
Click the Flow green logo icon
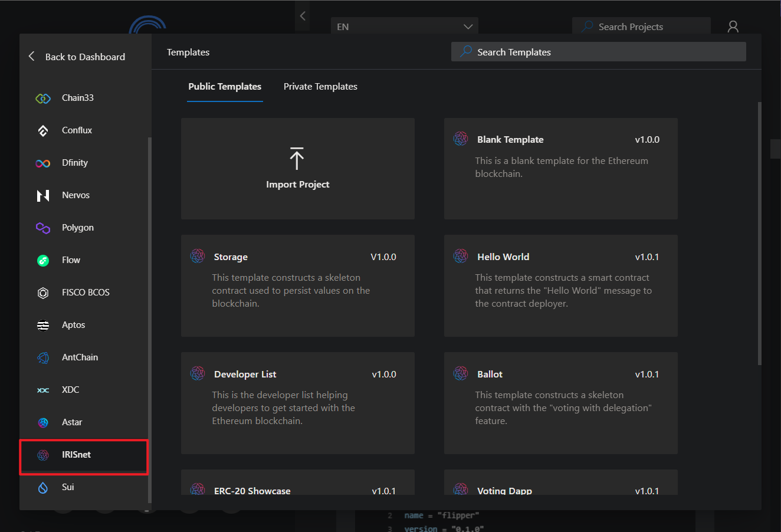tap(43, 261)
